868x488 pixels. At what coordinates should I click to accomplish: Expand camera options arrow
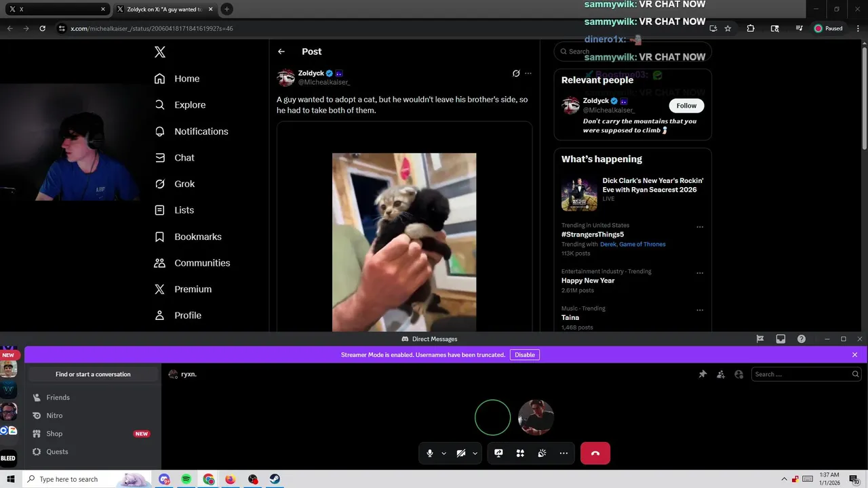[475, 453]
